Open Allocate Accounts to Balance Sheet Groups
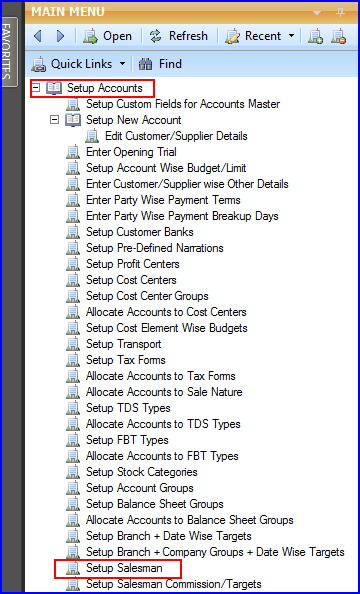The height and width of the screenshot is (594, 360). pyautogui.click(x=189, y=520)
